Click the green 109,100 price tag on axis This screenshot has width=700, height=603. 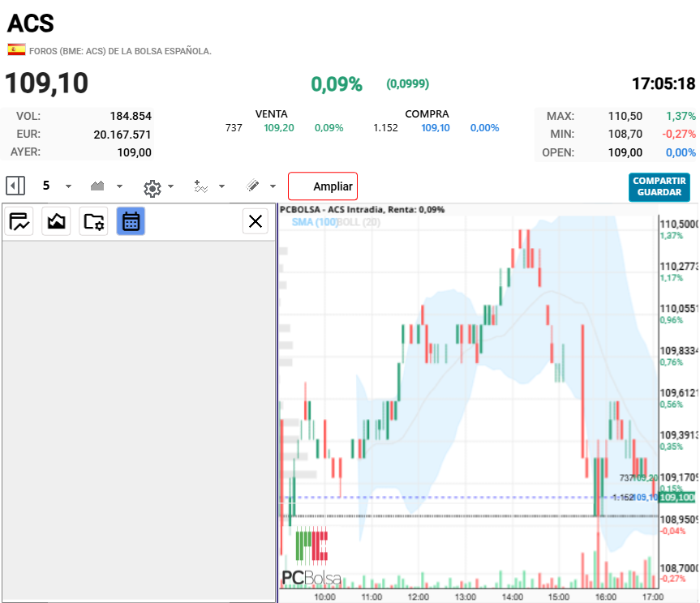click(x=676, y=498)
